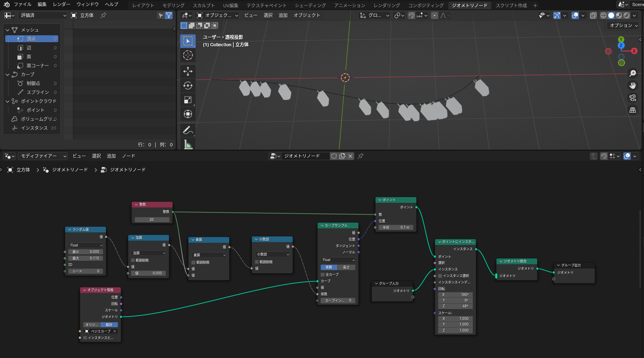Select the Cursor tool in viewport toolbar
Screen dimensions: 644x358
point(188,55)
